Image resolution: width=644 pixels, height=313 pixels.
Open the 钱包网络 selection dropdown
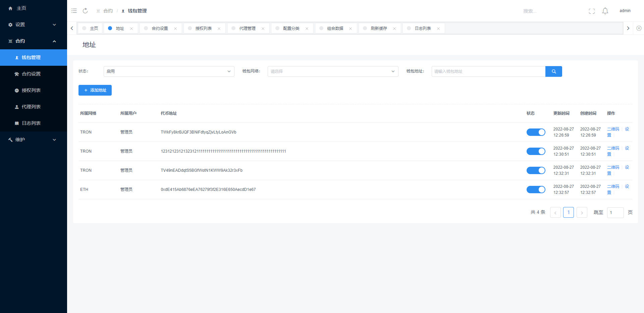(333, 71)
